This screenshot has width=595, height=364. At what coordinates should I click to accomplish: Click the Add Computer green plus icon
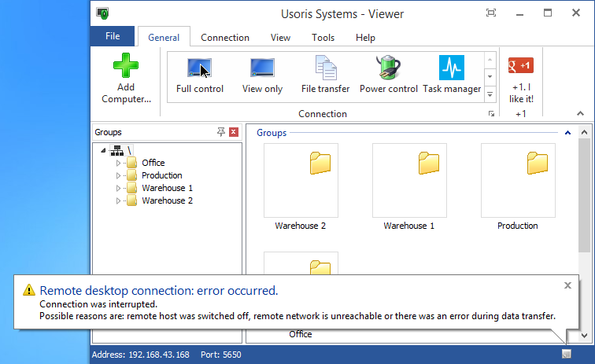[126, 64]
